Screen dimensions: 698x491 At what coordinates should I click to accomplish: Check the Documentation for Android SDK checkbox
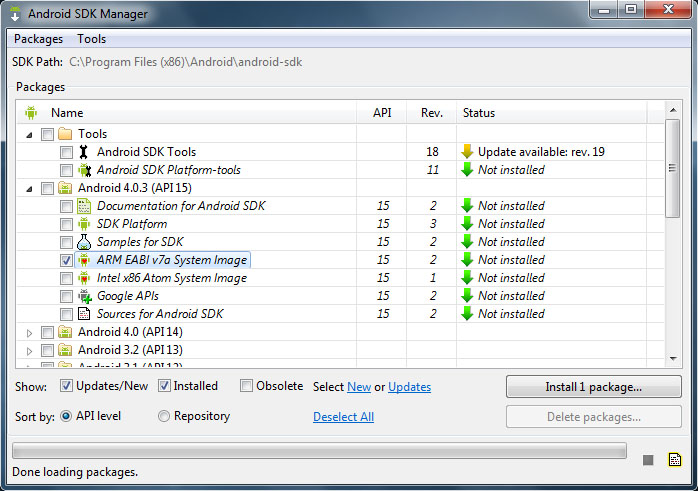pyautogui.click(x=66, y=206)
